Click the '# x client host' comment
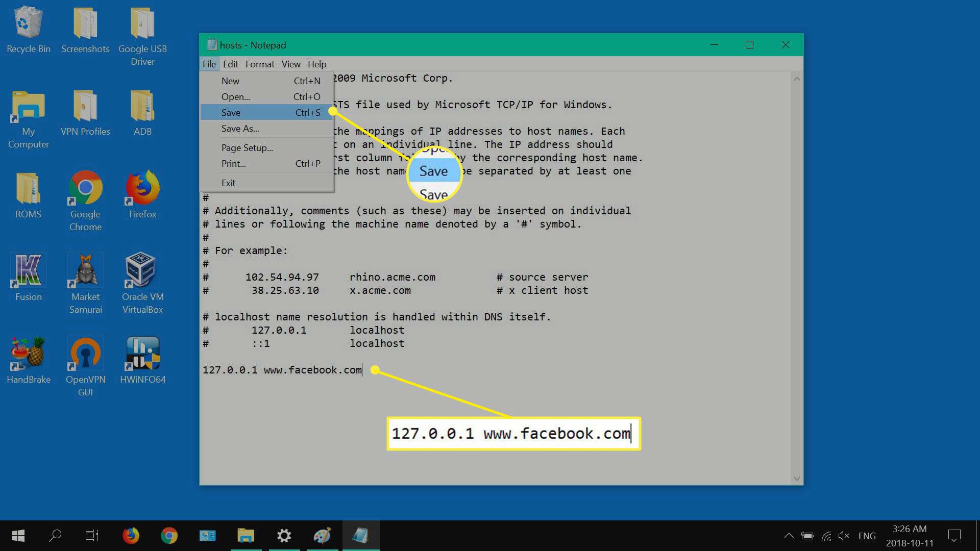The image size is (980, 551). point(542,291)
